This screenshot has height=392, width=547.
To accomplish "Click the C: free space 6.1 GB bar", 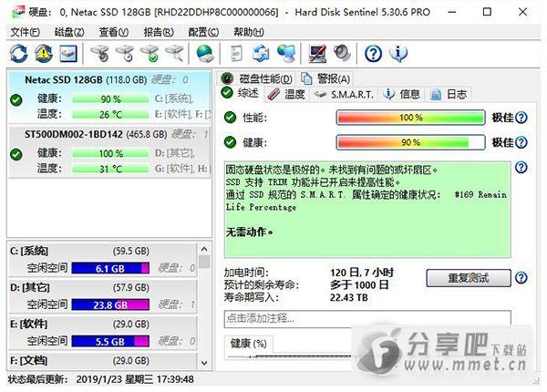I will point(110,268).
